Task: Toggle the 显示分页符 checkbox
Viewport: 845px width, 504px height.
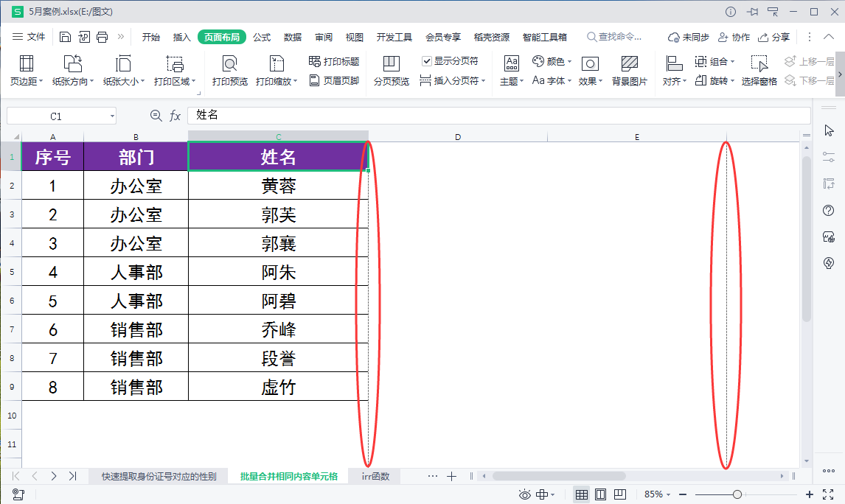Action: pos(427,61)
